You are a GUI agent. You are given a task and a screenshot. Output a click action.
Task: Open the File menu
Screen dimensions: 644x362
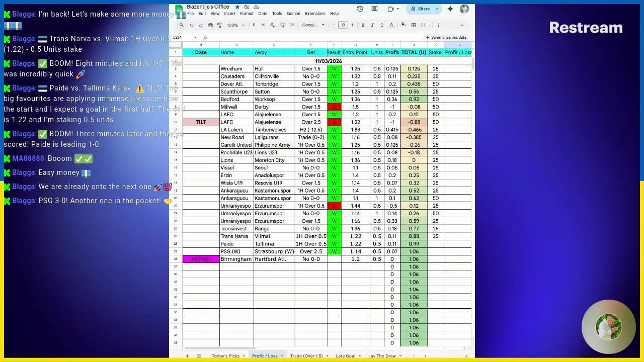(191, 14)
